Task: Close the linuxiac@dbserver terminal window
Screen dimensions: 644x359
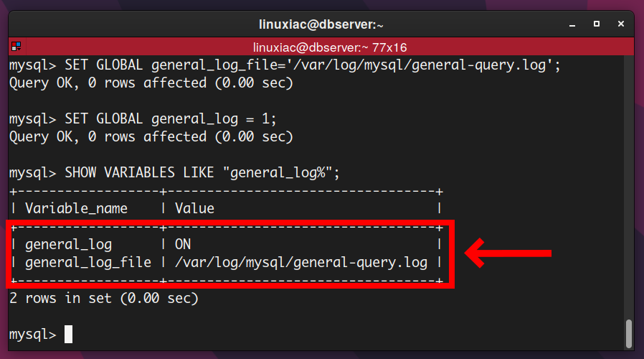Action: 621,24
